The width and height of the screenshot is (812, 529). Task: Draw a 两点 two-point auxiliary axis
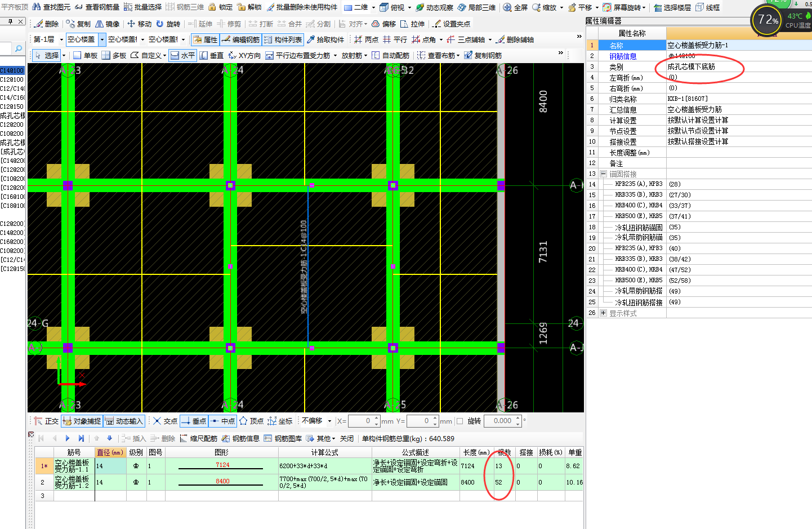(x=366, y=39)
